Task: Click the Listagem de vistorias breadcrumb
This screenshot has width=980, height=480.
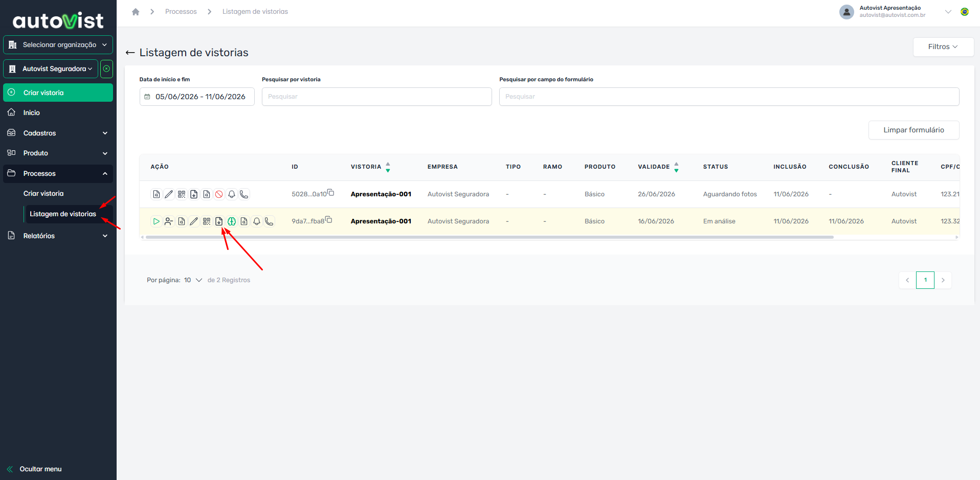Action: pyautogui.click(x=255, y=12)
